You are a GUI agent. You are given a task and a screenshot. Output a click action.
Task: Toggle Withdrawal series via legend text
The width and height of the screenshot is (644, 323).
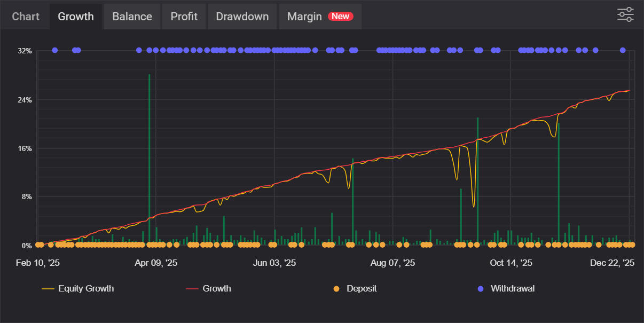tap(513, 289)
